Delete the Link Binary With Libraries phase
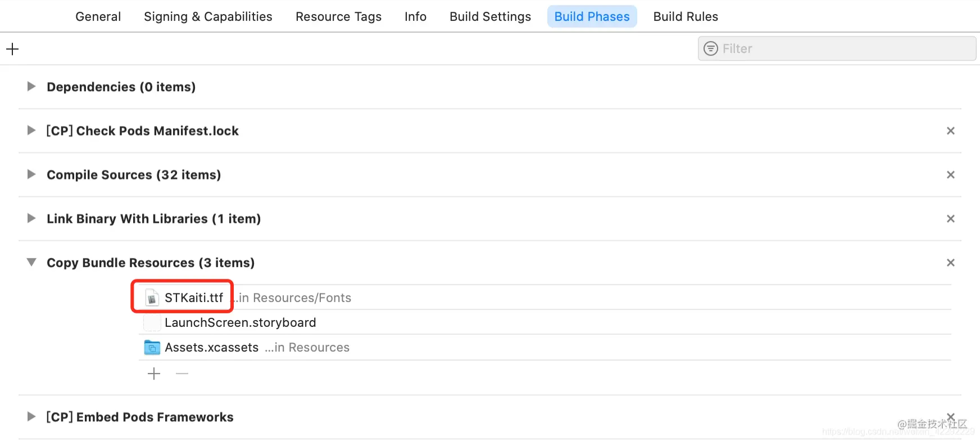 950,219
